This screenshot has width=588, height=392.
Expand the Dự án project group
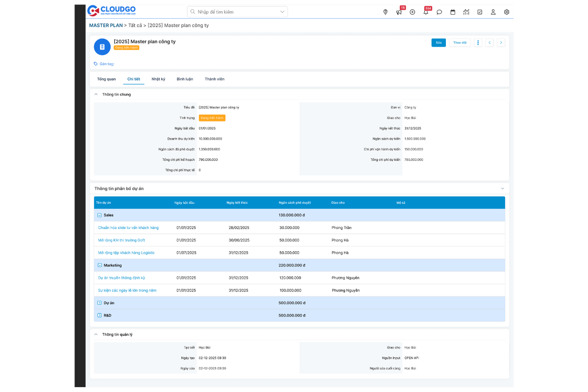pyautogui.click(x=99, y=303)
